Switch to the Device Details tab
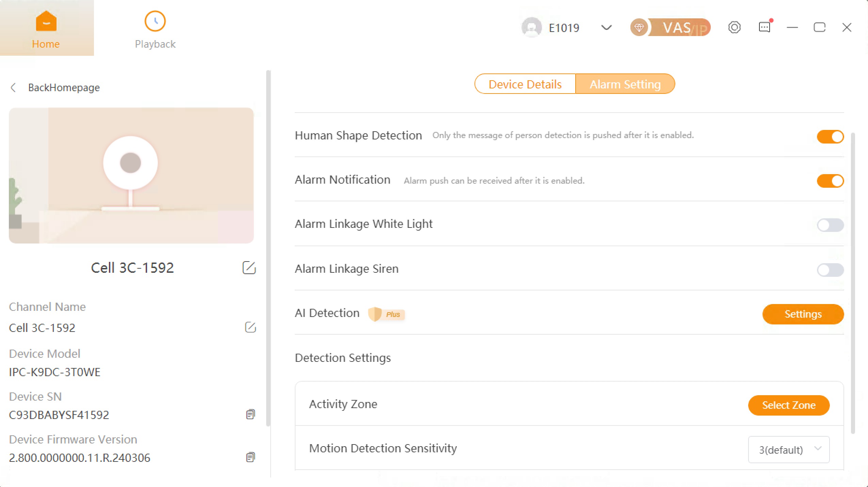Image resolution: width=868 pixels, height=487 pixels. point(525,84)
